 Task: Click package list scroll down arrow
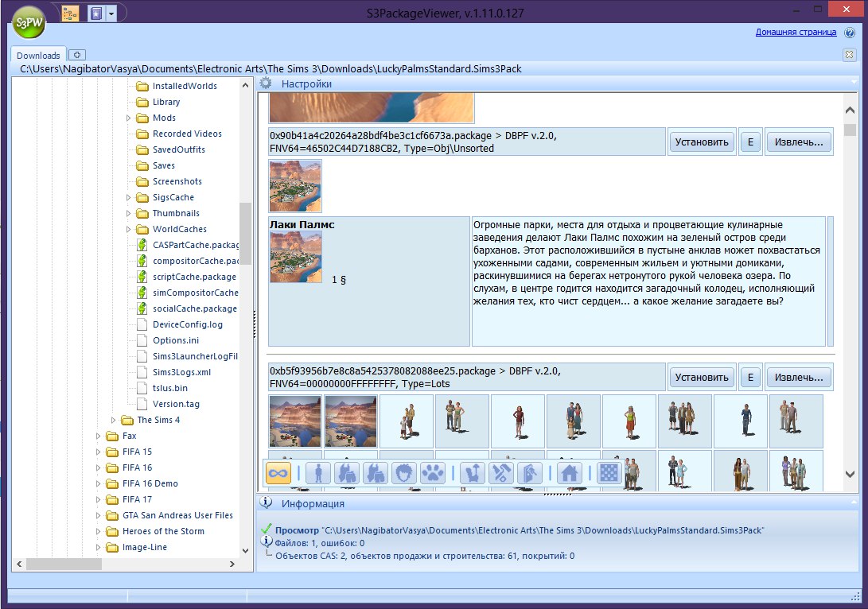coord(850,474)
